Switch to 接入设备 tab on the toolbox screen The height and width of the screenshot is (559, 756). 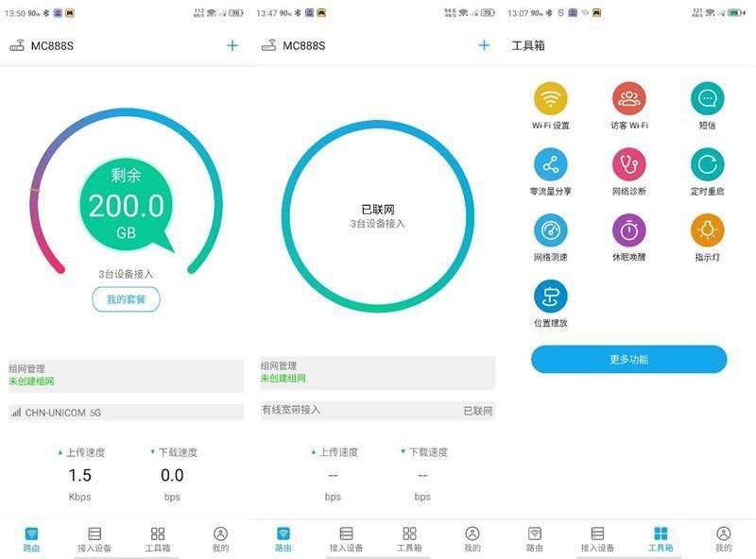(597, 539)
